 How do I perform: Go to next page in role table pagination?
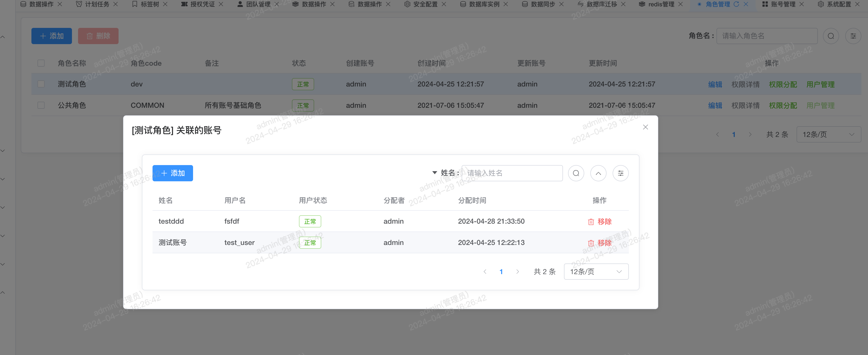pyautogui.click(x=750, y=134)
